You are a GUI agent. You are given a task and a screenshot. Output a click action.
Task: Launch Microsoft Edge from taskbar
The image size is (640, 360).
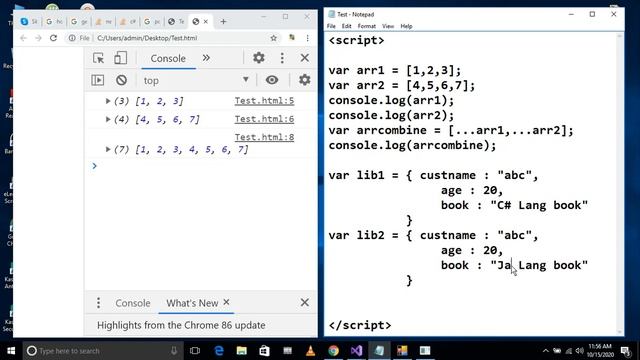pos(219,351)
